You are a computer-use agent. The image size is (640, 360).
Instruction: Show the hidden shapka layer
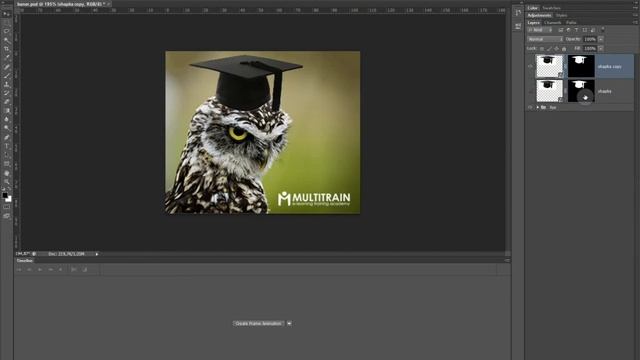click(530, 91)
